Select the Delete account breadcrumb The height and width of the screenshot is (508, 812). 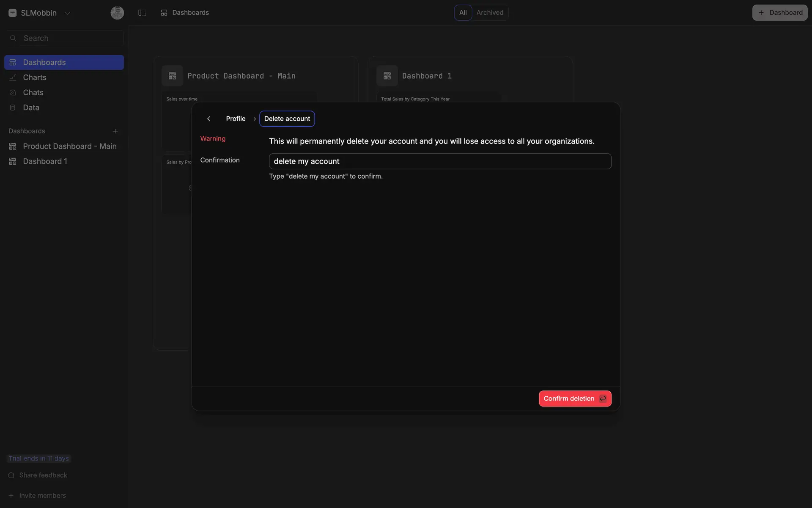coord(287,119)
